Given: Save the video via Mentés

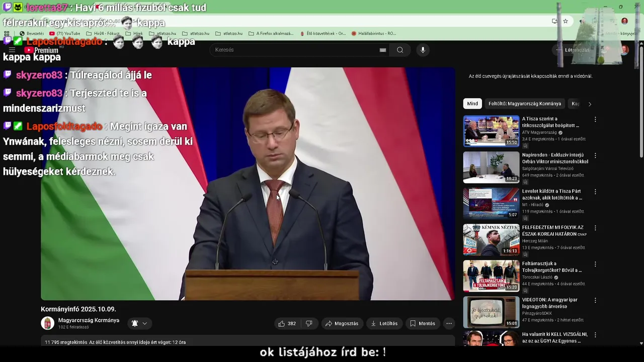Looking at the screenshot, I should tap(423, 323).
